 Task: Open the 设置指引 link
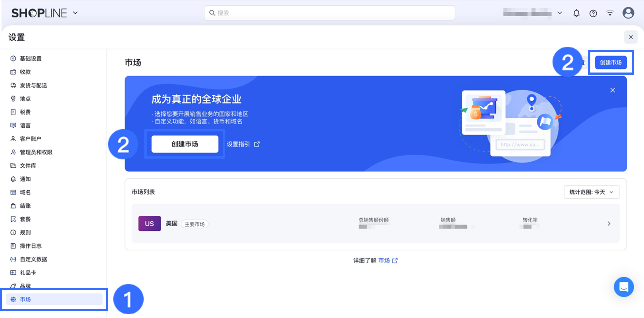pyautogui.click(x=243, y=144)
